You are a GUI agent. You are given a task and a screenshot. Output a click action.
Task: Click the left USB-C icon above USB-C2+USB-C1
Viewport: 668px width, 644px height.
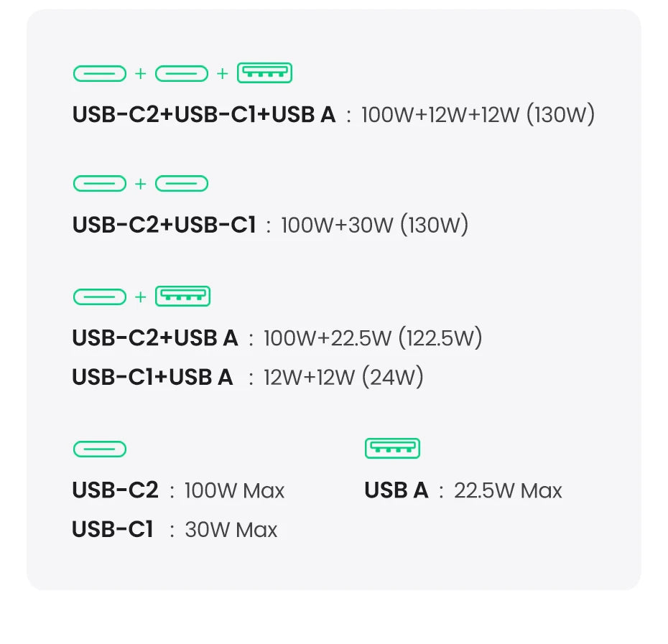coord(100,184)
